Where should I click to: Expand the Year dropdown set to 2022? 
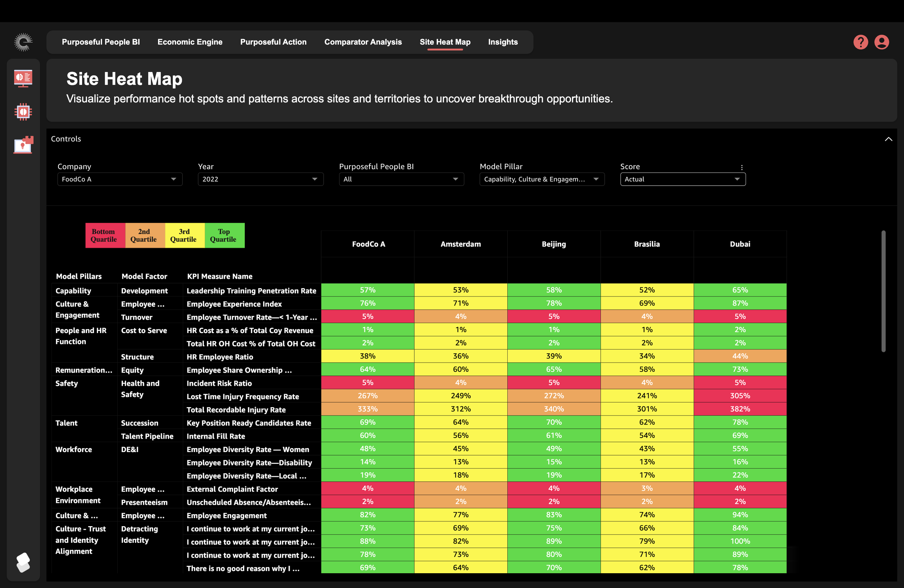260,179
